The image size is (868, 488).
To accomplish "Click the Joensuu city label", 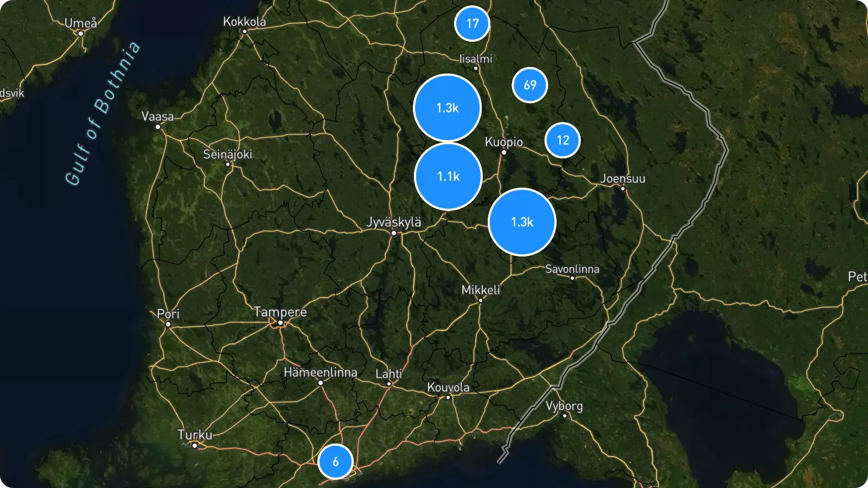I will (x=623, y=178).
